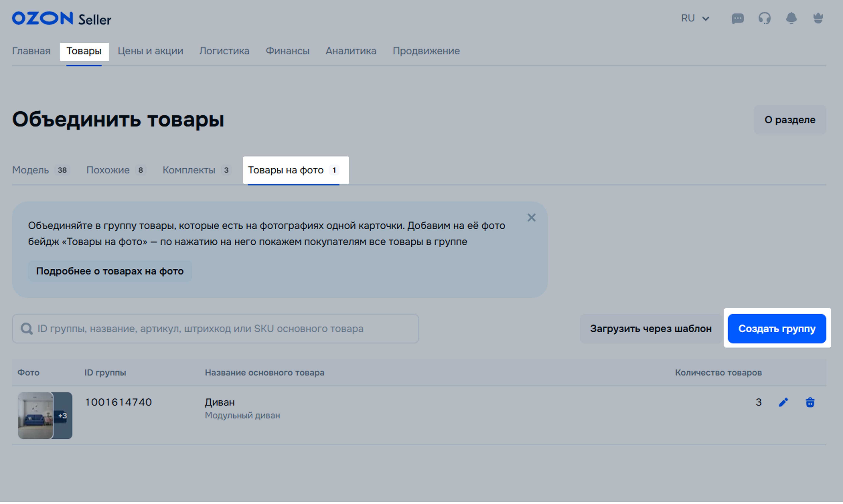Open the chat messages icon
Image resolution: width=843 pixels, height=504 pixels.
click(x=737, y=18)
